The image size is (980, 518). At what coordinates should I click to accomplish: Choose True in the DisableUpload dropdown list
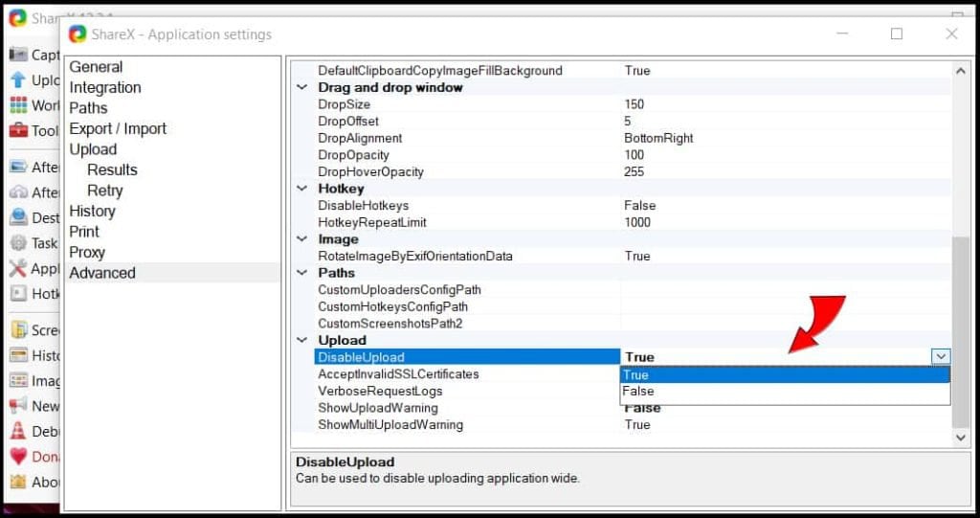coord(785,374)
